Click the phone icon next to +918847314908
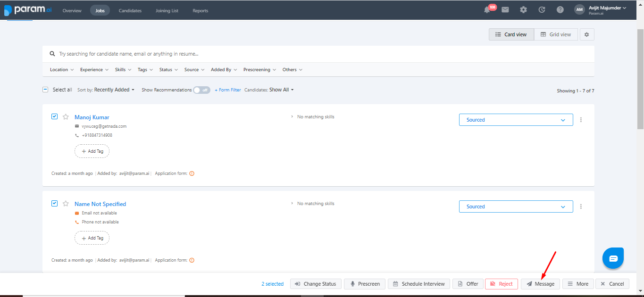Screen dimensions: 644x297 tap(77, 135)
